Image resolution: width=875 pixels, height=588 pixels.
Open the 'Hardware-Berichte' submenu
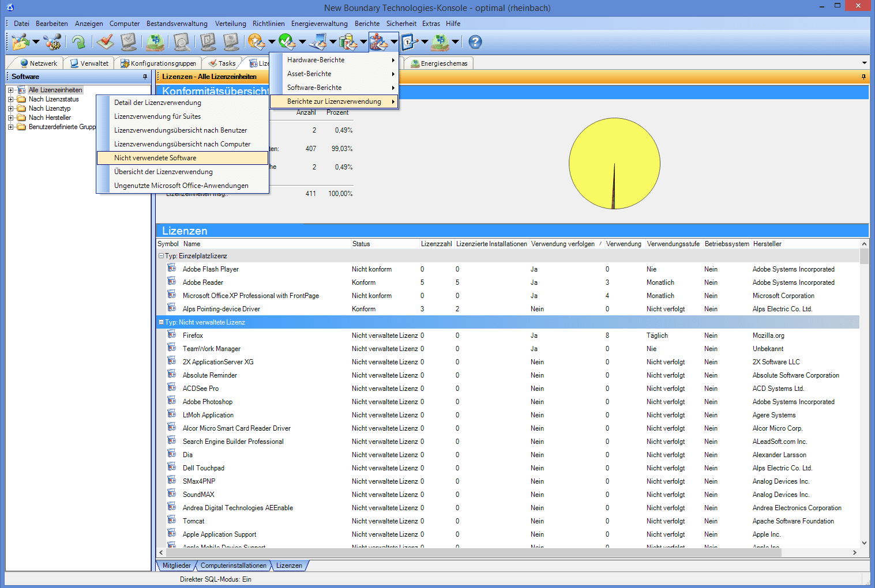[x=316, y=60]
